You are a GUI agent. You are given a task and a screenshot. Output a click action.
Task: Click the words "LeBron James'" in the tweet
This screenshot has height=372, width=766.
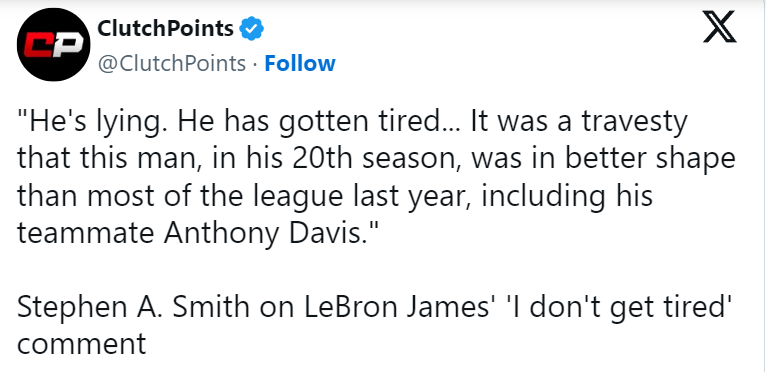pyautogui.click(x=397, y=308)
